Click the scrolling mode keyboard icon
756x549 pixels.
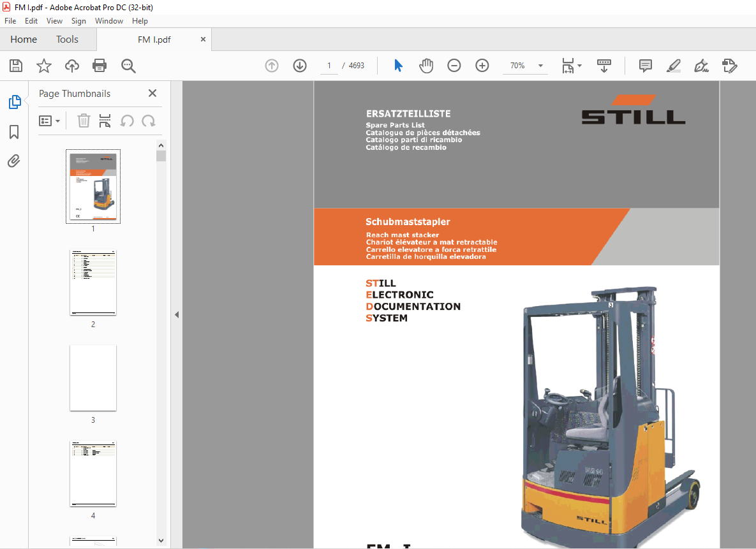[604, 66]
